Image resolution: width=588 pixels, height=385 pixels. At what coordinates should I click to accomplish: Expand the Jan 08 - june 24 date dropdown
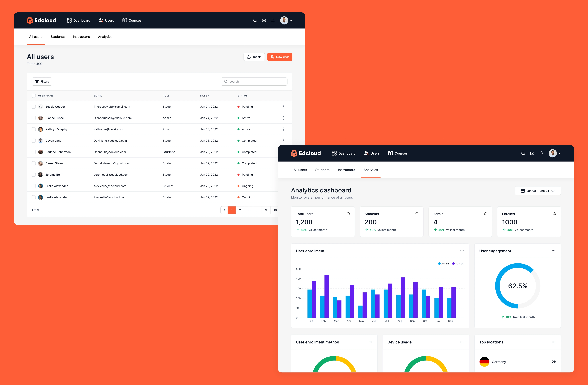pos(538,191)
